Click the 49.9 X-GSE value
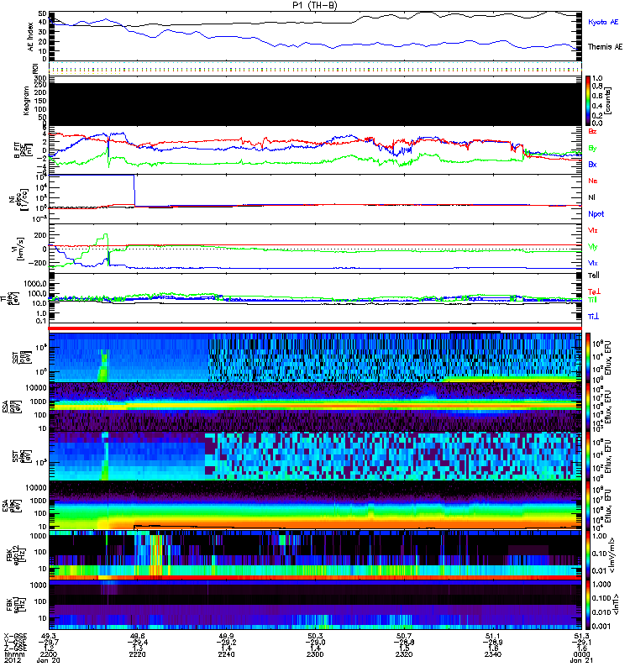The image size is (630, 672). click(226, 636)
